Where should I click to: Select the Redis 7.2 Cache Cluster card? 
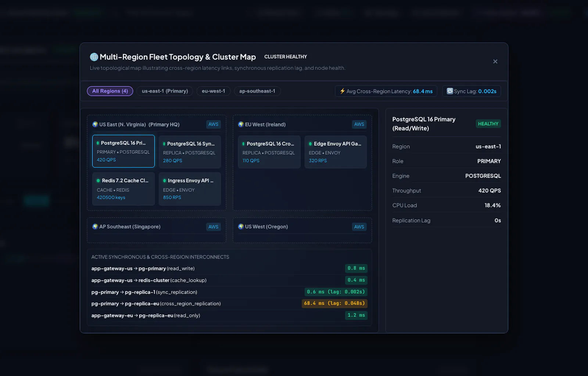pos(123,189)
